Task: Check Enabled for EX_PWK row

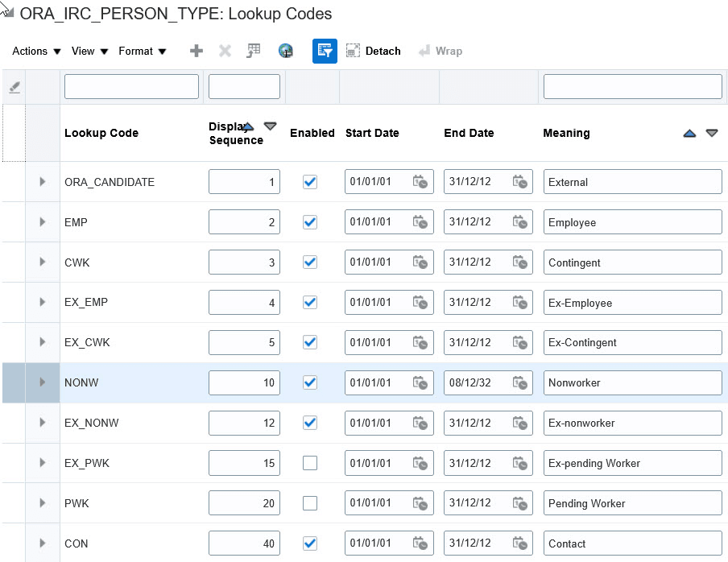Action: [x=310, y=463]
